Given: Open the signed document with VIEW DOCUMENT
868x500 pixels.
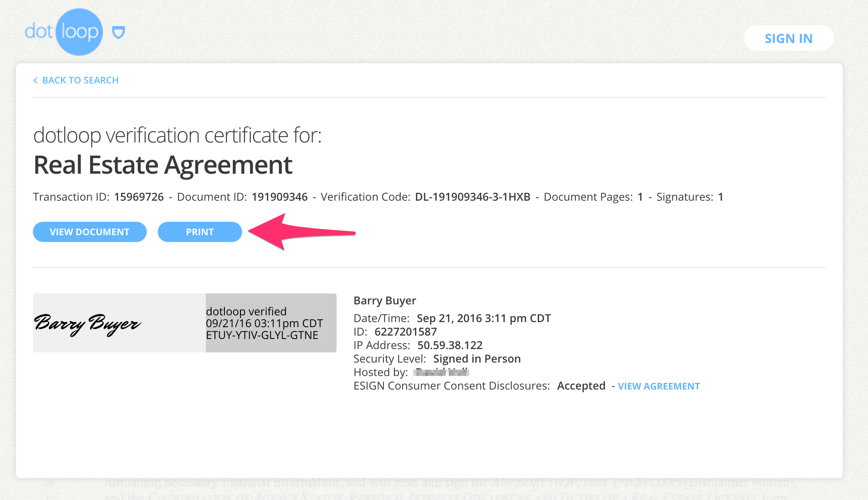Looking at the screenshot, I should 89,231.
